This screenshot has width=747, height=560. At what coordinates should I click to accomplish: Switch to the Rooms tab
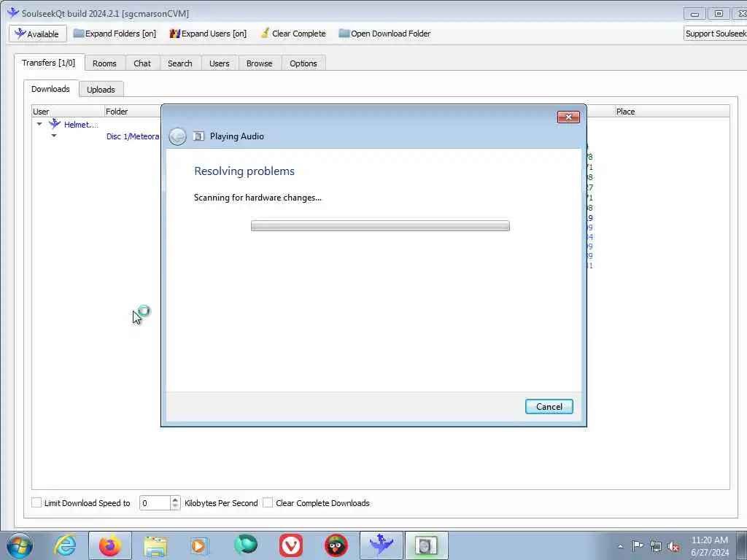pyautogui.click(x=104, y=63)
